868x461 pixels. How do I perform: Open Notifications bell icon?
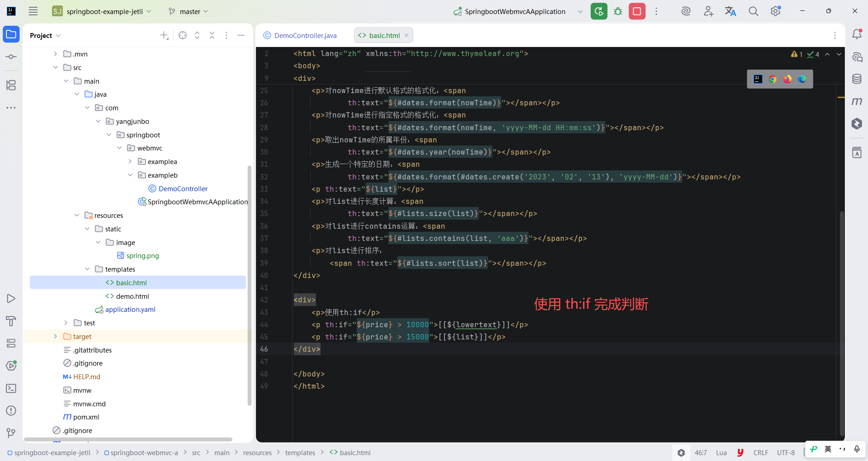click(857, 34)
